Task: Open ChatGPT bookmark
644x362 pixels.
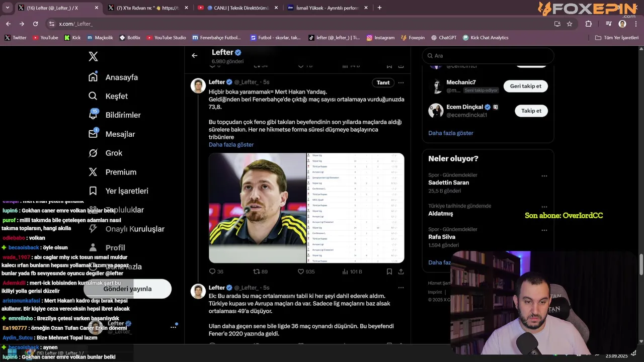Action: coord(444,38)
